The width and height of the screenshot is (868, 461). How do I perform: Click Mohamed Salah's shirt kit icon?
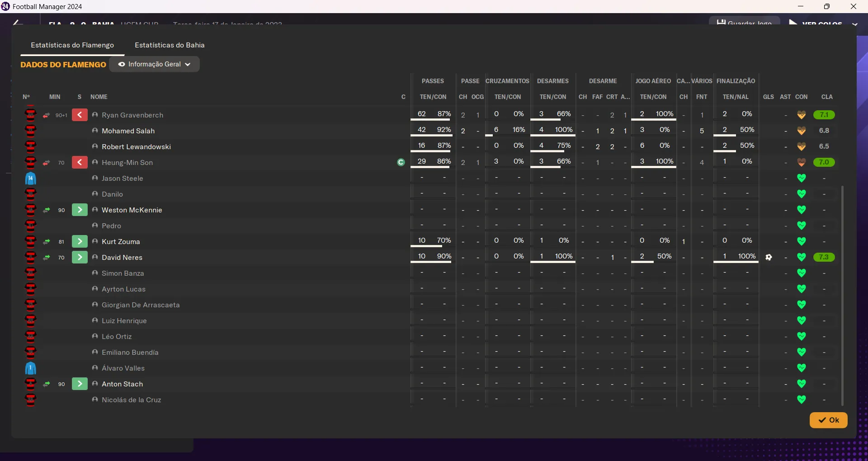coord(30,131)
